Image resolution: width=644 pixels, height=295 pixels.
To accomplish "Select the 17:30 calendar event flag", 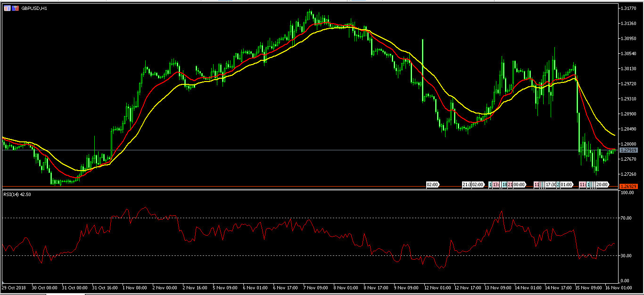I will pos(551,185).
